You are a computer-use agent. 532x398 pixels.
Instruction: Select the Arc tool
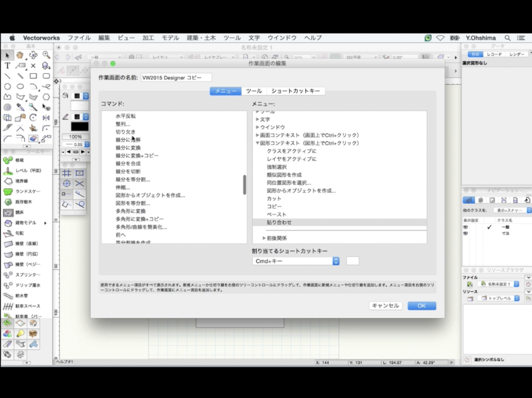[x=33, y=86]
